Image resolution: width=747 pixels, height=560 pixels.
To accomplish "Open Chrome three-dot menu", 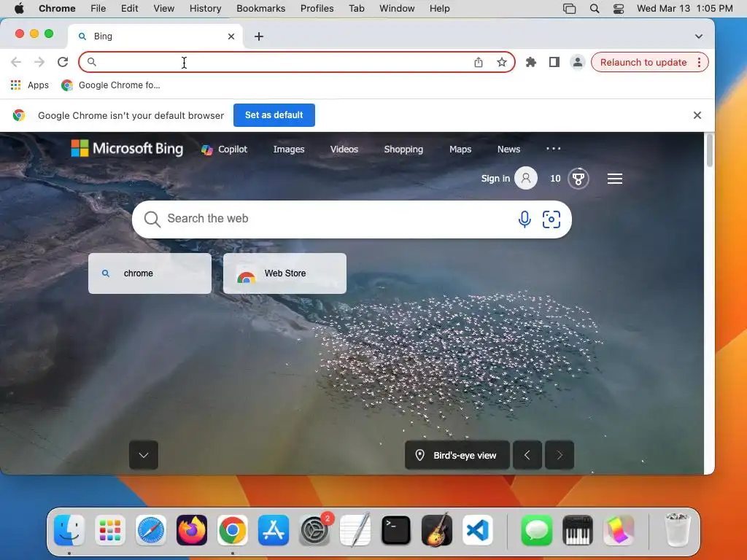I will pos(699,62).
